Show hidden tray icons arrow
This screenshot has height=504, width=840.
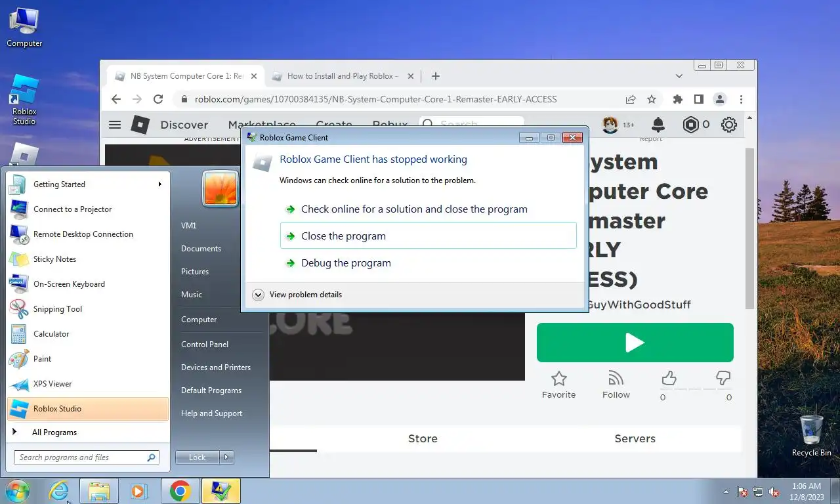coord(726,492)
